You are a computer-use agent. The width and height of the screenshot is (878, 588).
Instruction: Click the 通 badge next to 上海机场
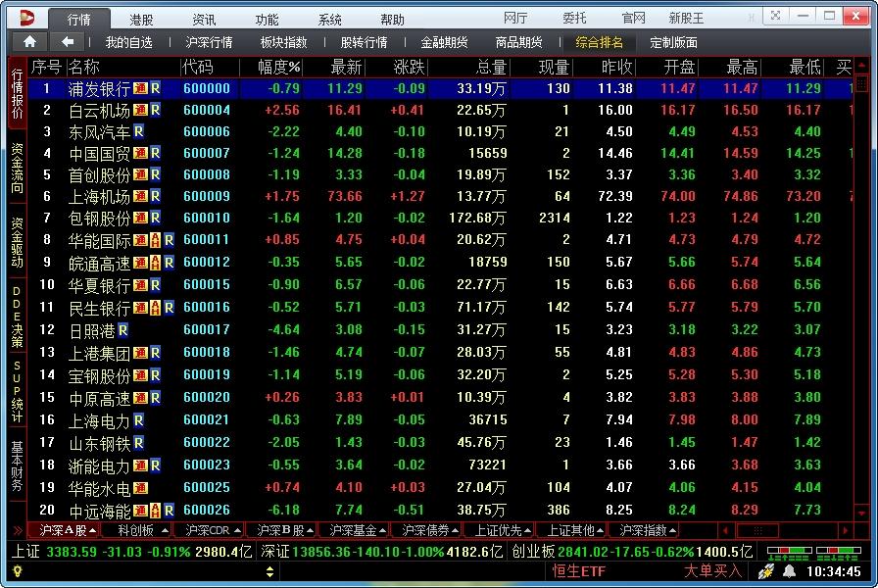(x=140, y=196)
